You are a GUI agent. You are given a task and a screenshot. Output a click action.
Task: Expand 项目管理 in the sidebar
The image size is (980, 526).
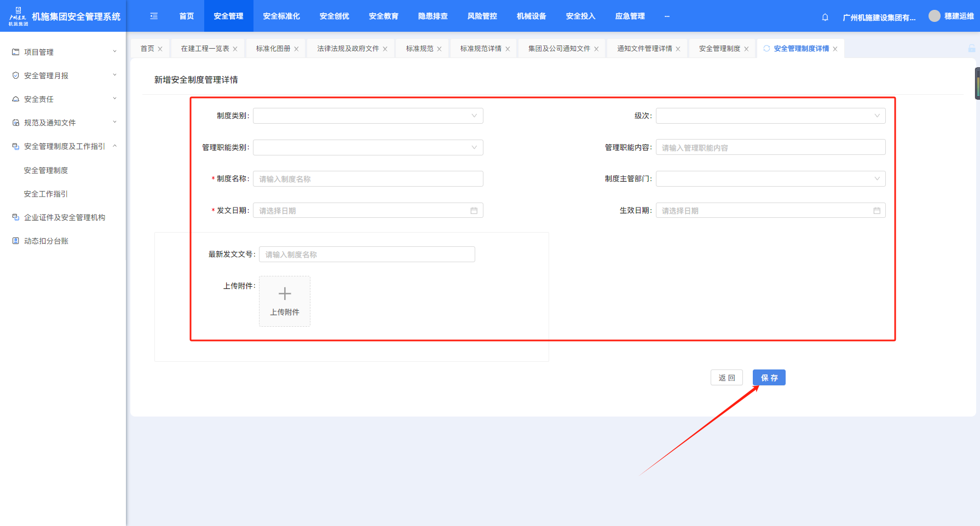(x=64, y=52)
